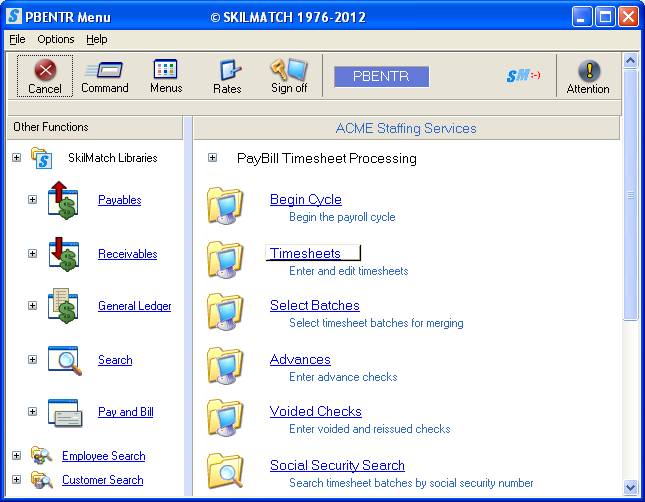Click the SM logo icon in toolbar
645x502 pixels.
point(522,75)
